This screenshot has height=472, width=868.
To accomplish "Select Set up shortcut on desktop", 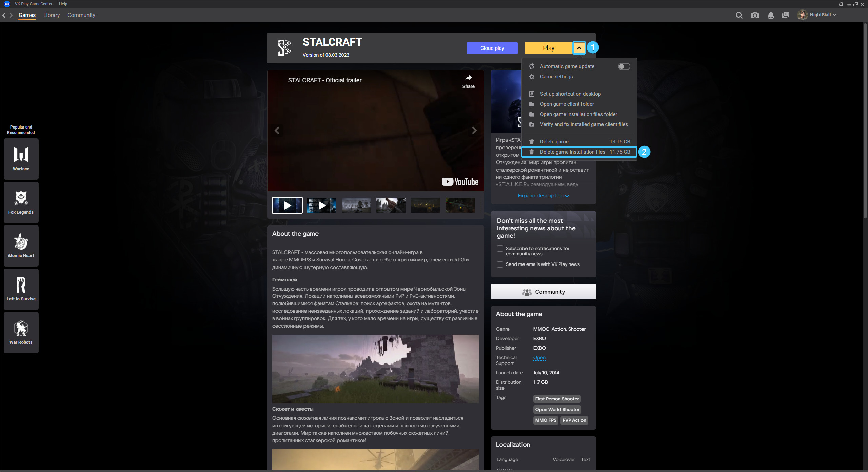I will click(579, 94).
